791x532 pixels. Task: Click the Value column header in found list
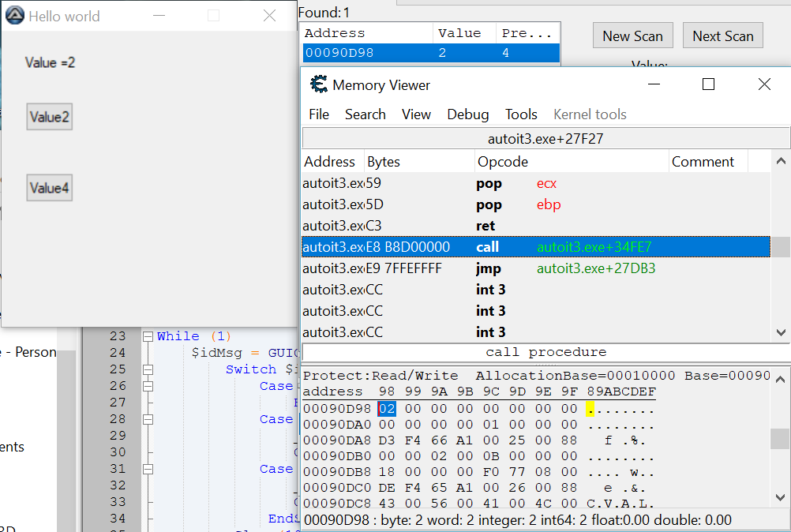(x=464, y=33)
